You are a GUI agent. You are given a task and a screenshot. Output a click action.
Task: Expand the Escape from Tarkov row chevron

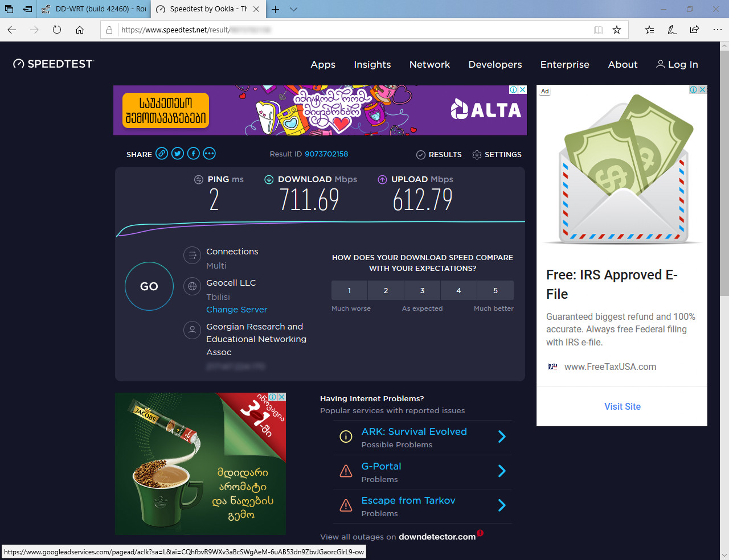click(502, 505)
